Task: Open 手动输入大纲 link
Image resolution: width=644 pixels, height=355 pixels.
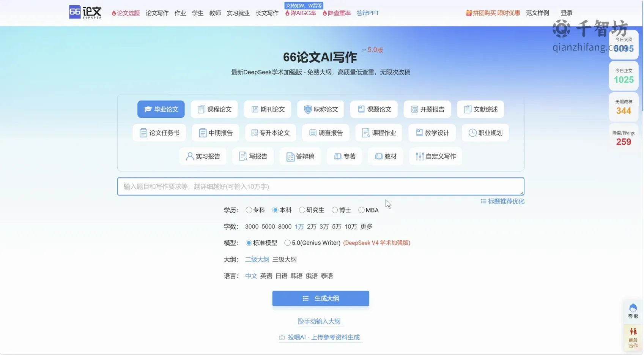Action: click(319, 321)
